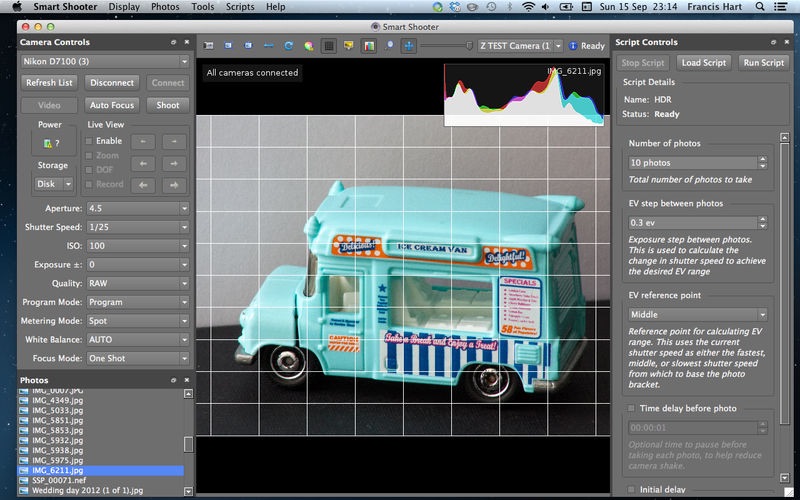This screenshot has width=800, height=500.
Task: Open the Tools menu
Action: 203,7
